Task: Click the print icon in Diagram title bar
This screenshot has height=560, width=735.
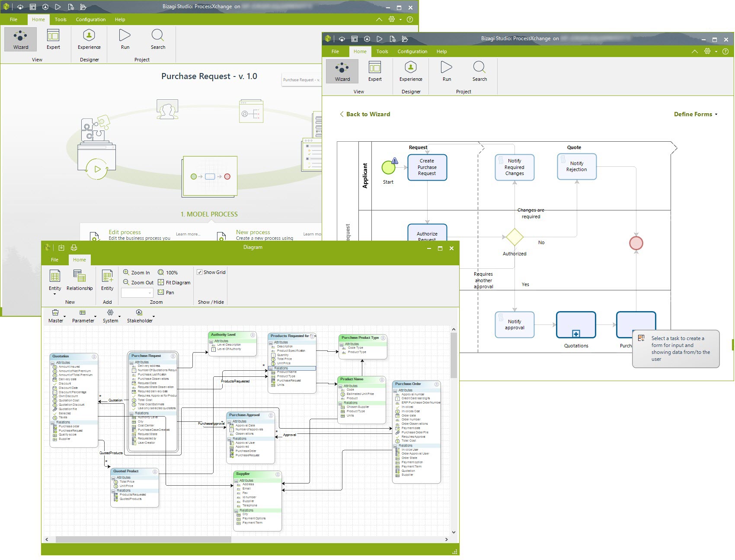Action: (74, 248)
